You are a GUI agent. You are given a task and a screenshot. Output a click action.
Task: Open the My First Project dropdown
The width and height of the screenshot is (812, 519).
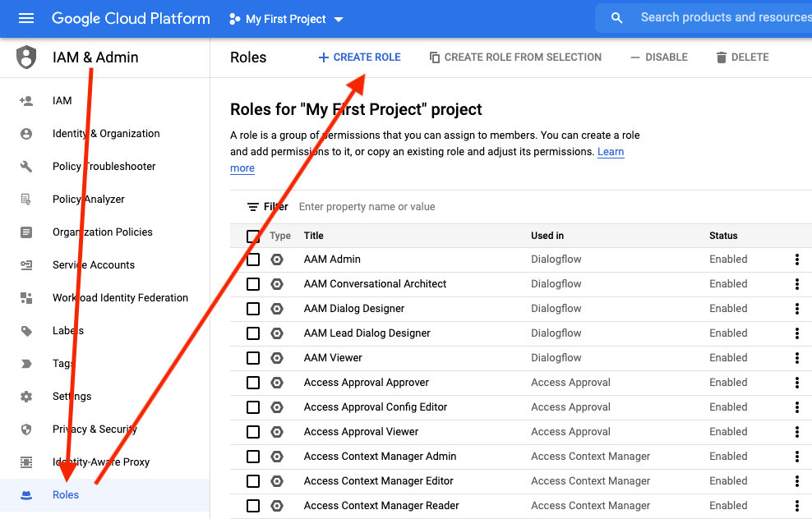point(286,19)
